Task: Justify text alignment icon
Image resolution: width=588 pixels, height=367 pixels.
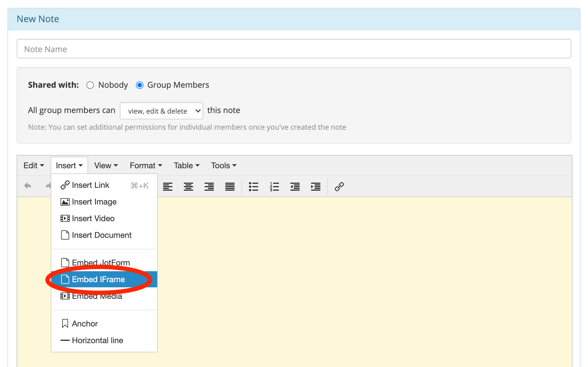Action: click(230, 187)
